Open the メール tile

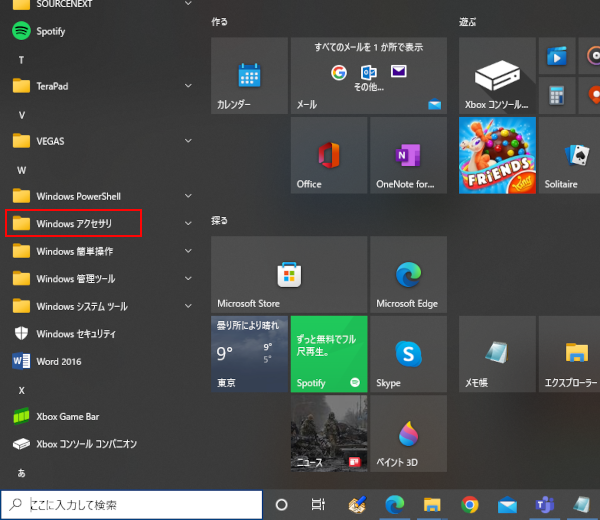coord(369,76)
